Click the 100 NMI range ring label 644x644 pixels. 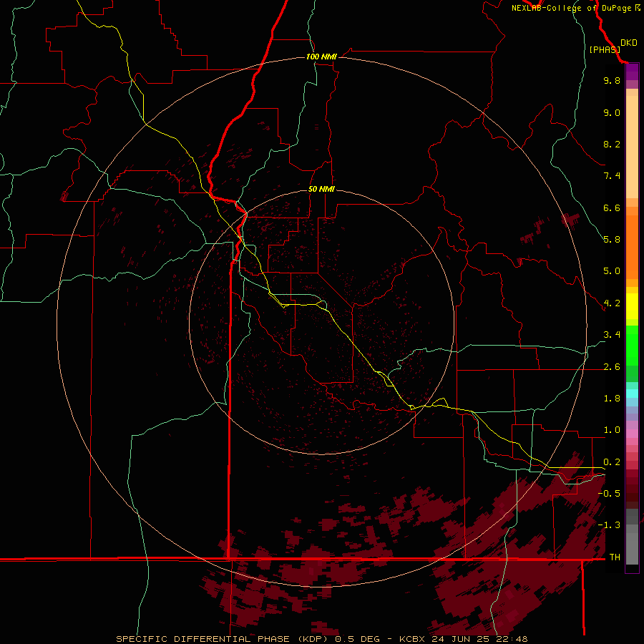pyautogui.click(x=321, y=57)
